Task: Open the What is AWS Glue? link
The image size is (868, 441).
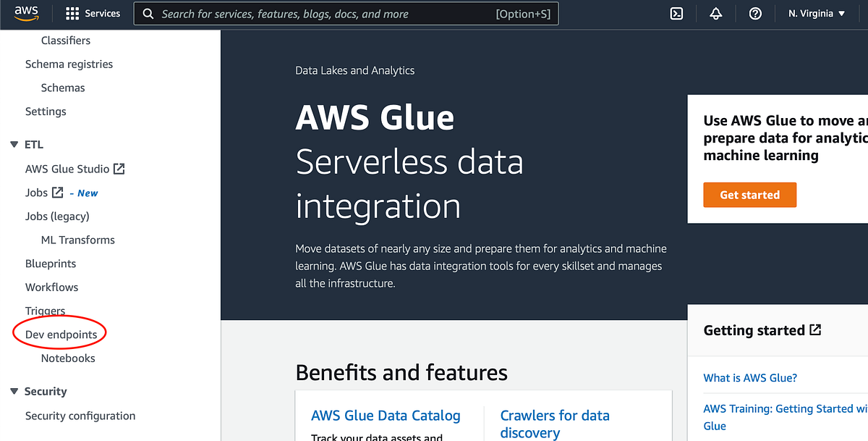Action: click(x=750, y=377)
